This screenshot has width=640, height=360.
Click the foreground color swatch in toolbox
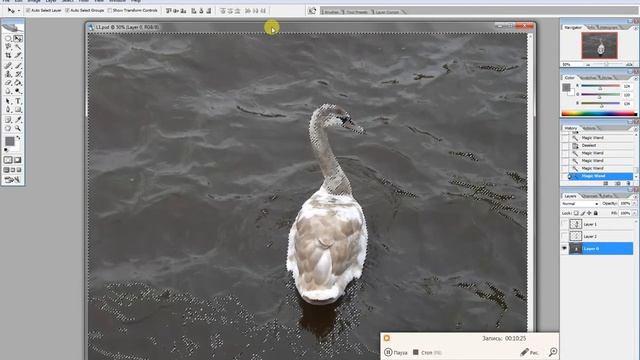[x=9, y=141]
